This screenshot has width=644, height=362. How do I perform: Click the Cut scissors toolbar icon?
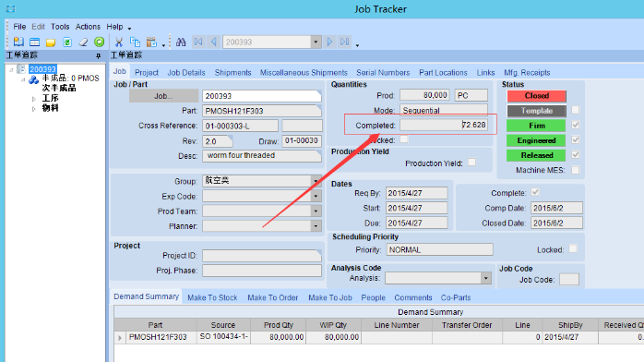[119, 42]
